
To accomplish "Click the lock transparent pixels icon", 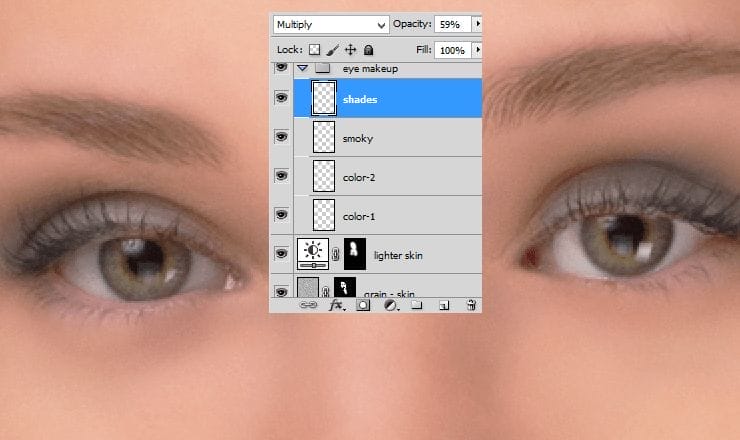I will tap(313, 49).
